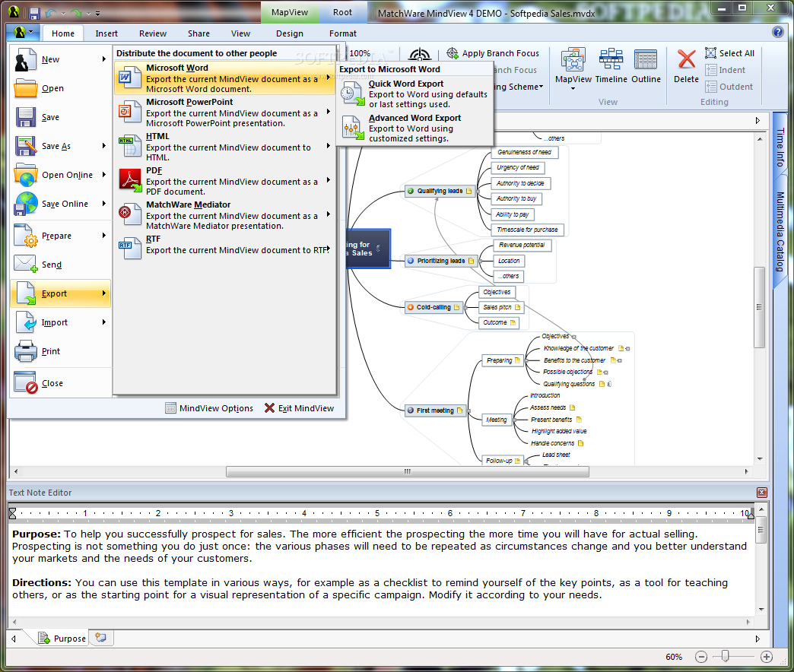The height and width of the screenshot is (672, 794).
Task: Click the Quick Word Export icon
Action: point(352,94)
